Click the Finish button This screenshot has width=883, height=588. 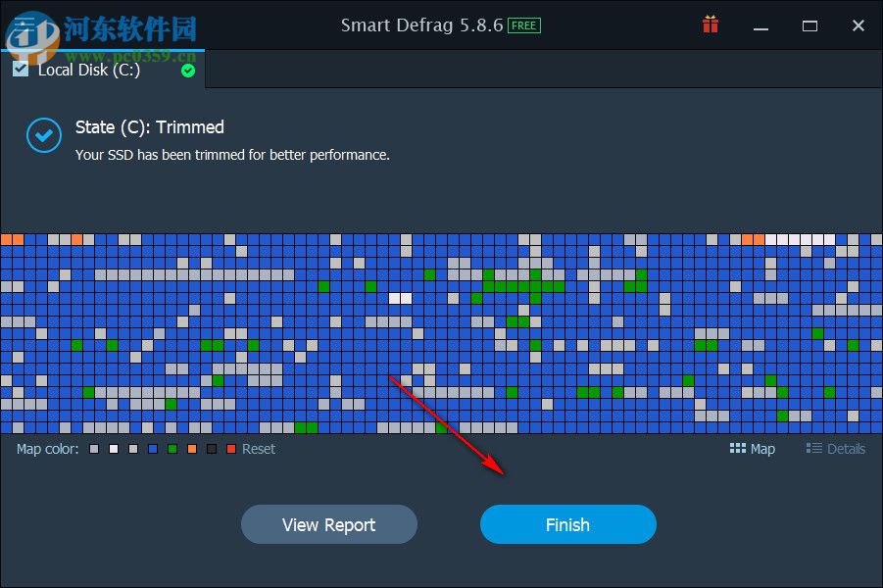(567, 524)
